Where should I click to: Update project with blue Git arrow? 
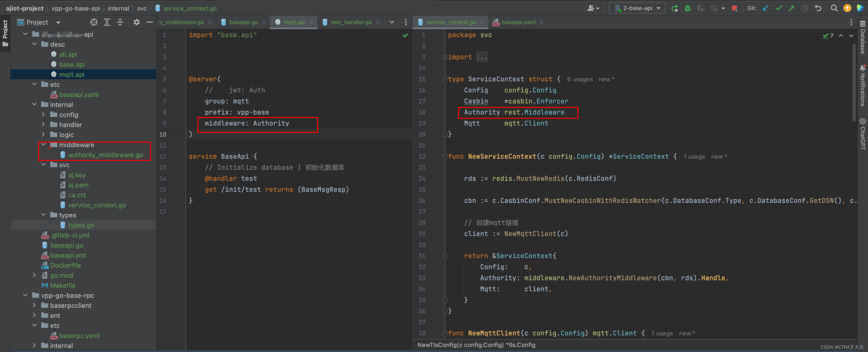point(766,9)
